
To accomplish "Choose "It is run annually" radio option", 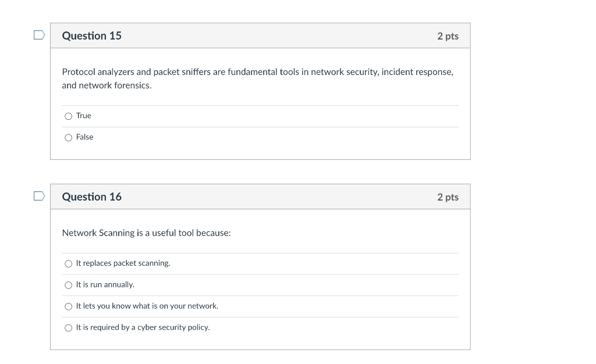I will click(69, 285).
